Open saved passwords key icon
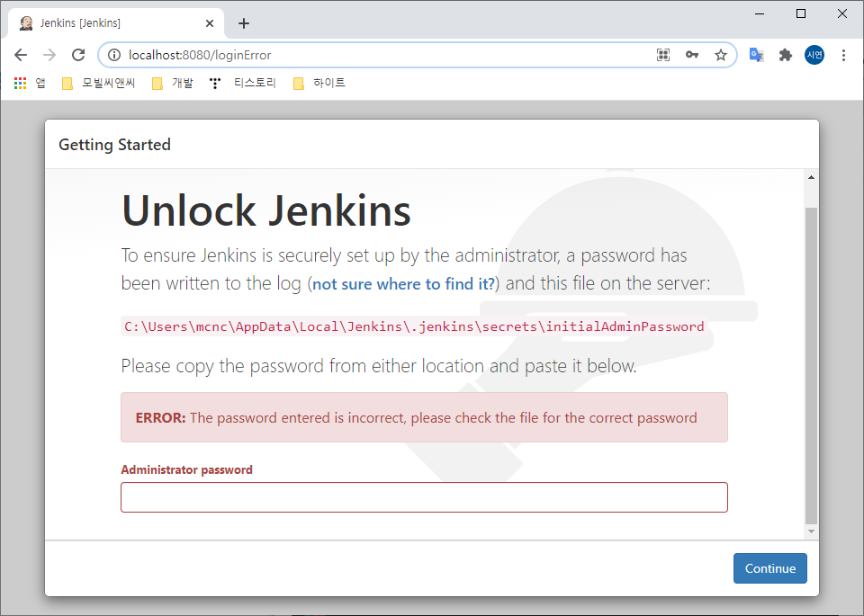 click(x=692, y=55)
